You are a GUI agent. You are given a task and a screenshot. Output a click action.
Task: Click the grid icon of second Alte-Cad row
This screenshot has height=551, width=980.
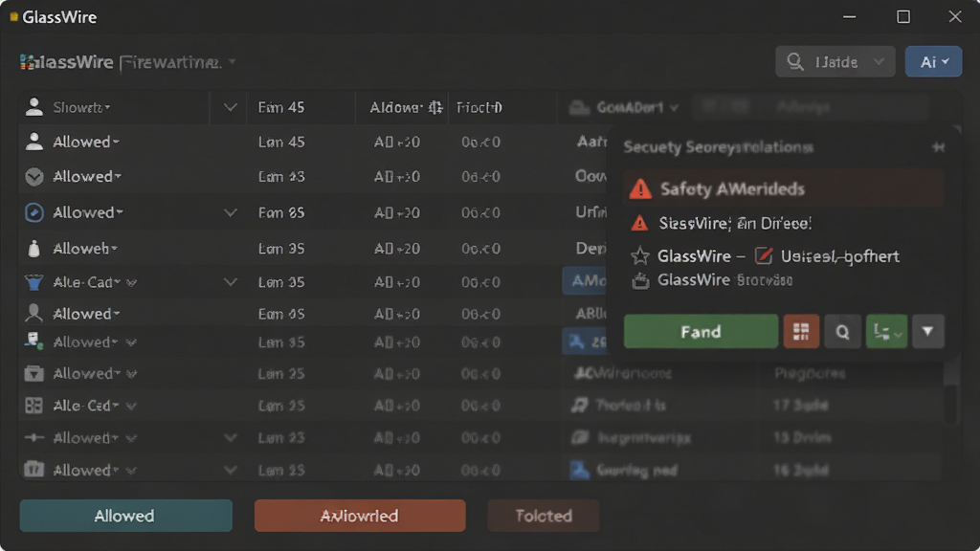click(33, 406)
